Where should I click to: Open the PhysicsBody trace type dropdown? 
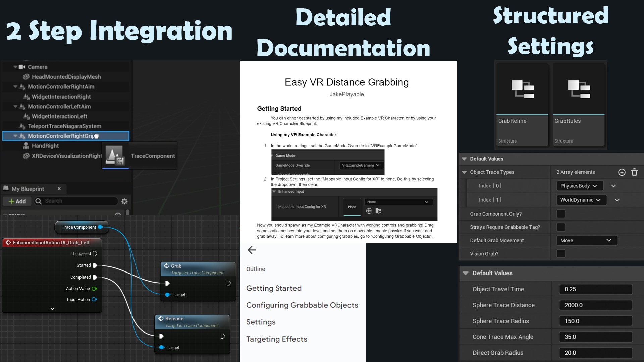(x=579, y=186)
